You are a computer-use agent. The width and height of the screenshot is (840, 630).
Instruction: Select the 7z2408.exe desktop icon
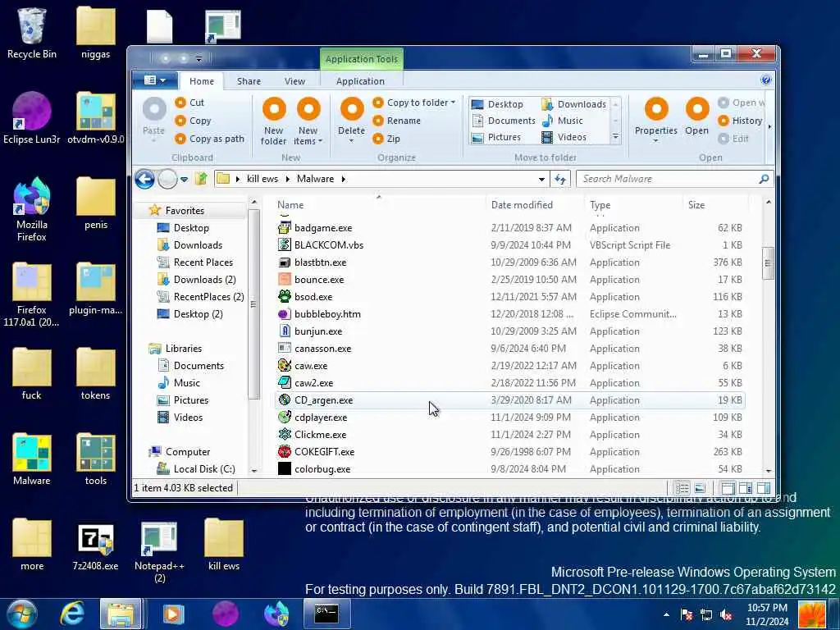click(95, 546)
